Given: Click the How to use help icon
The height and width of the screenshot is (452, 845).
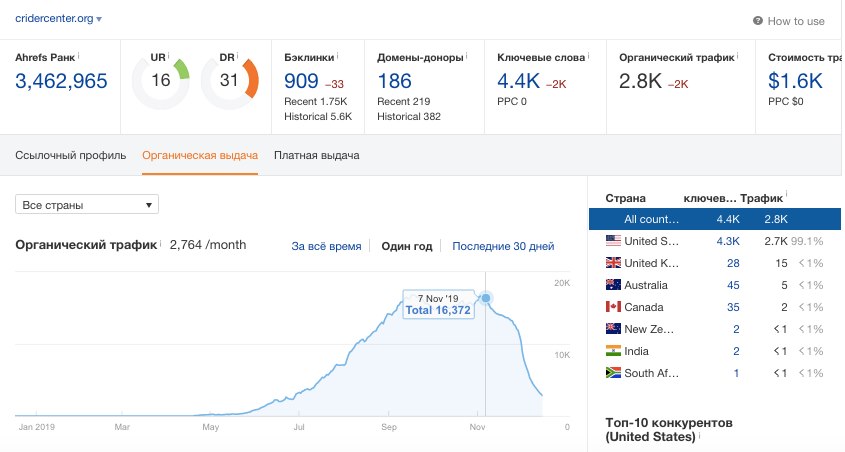Looking at the screenshot, I should 758,21.
